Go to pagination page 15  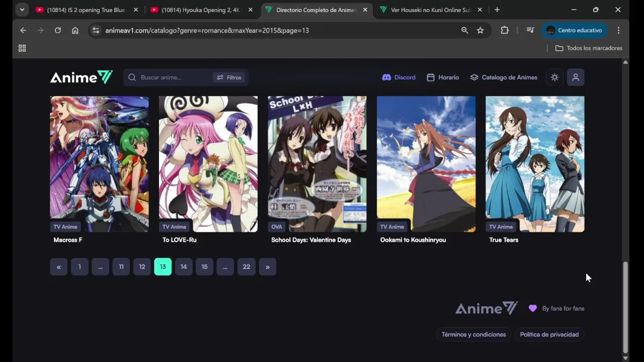click(x=204, y=267)
